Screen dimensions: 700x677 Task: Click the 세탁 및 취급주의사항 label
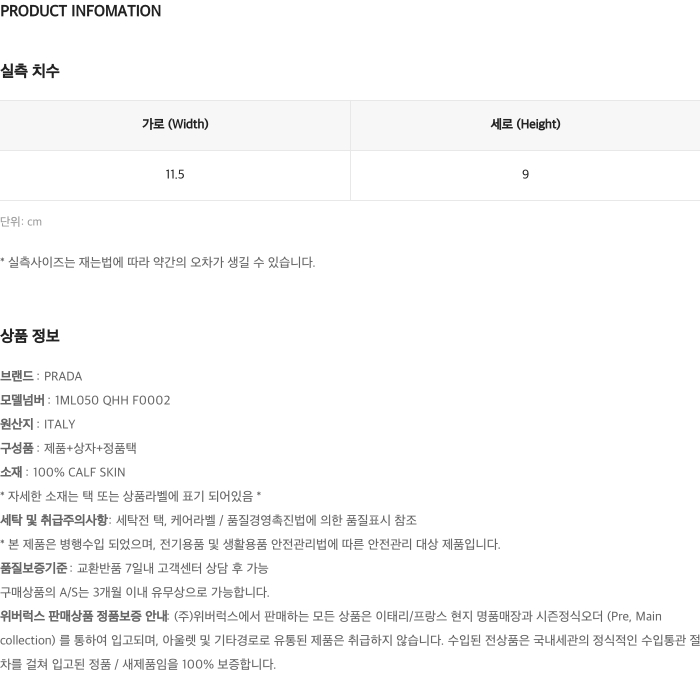(54, 521)
